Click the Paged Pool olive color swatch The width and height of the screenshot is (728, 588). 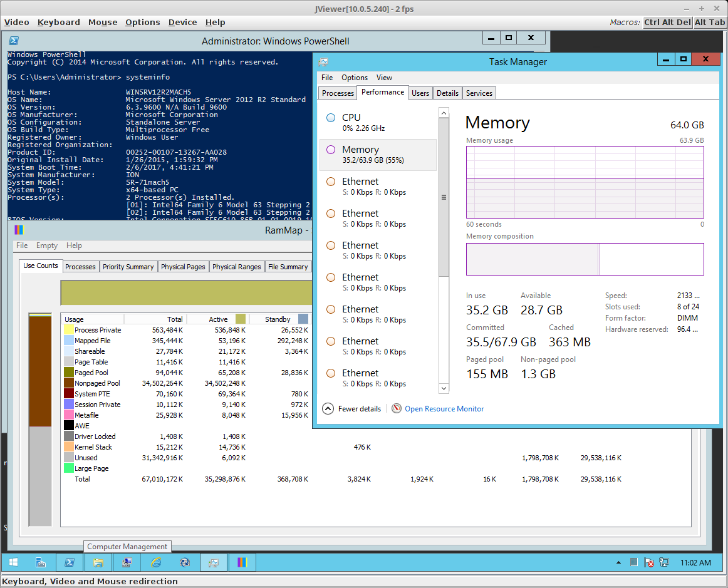click(x=69, y=373)
